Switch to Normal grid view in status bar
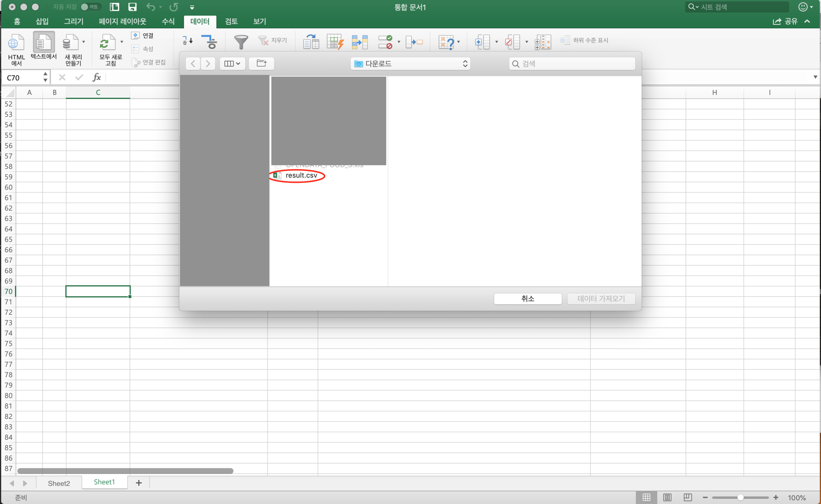821x504 pixels. click(646, 497)
